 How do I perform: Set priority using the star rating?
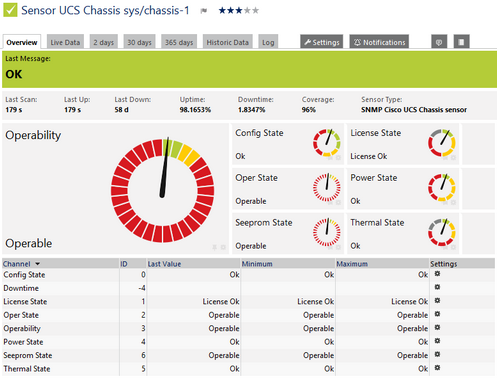[239, 10]
